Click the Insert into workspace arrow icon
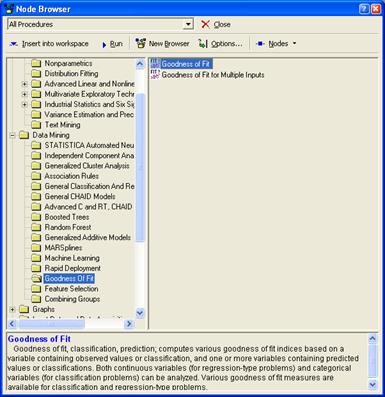 (x=14, y=44)
